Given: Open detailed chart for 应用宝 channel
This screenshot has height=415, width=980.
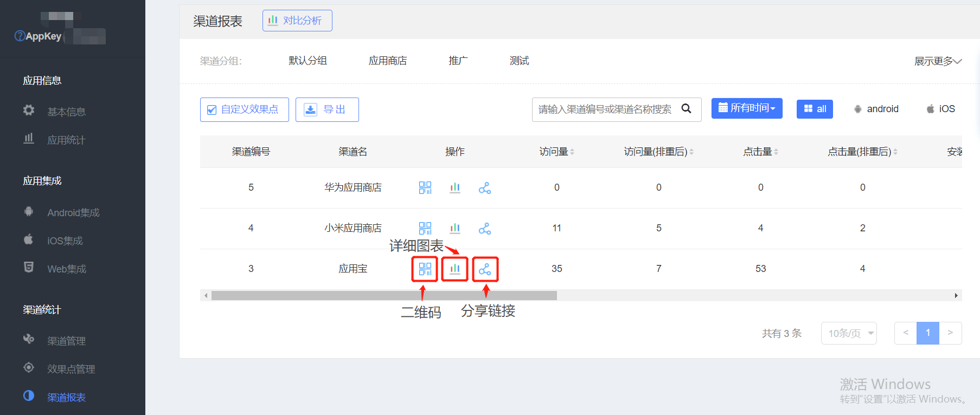Looking at the screenshot, I should (x=455, y=269).
